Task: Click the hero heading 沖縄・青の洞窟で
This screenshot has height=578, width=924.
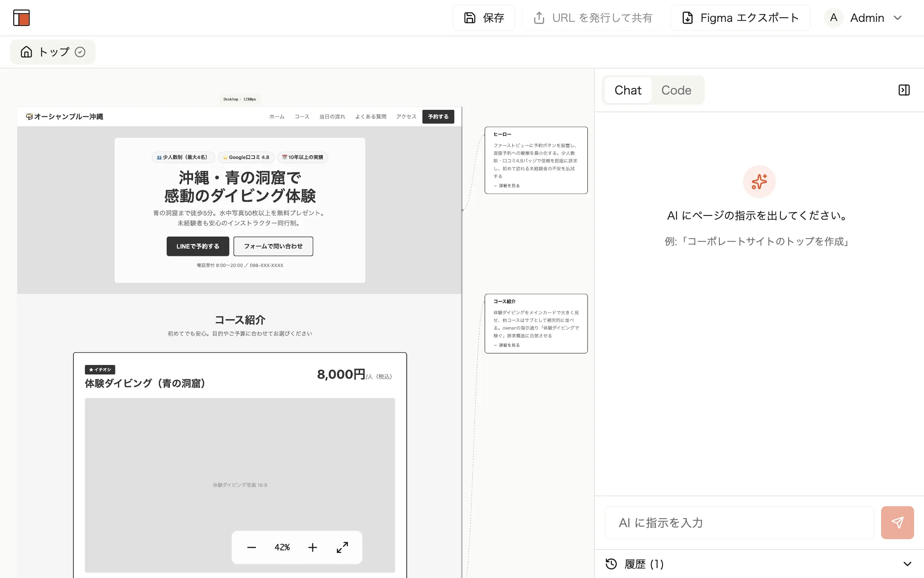Action: click(x=240, y=178)
